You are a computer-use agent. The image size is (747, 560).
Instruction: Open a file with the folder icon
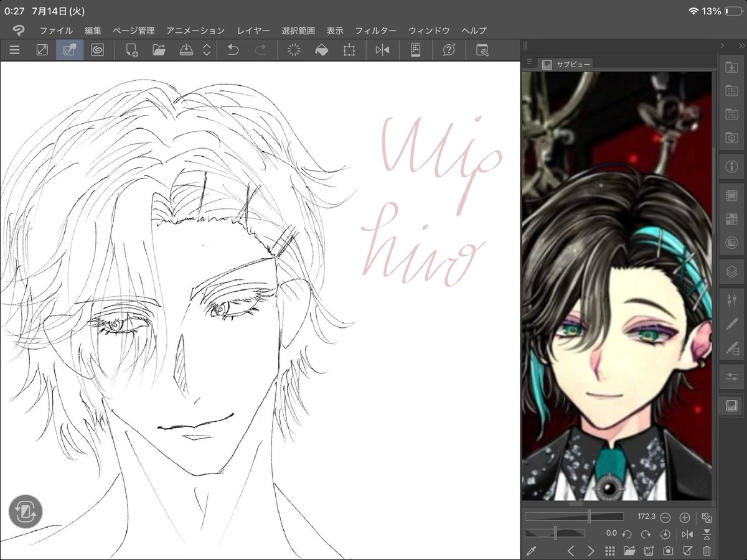tap(159, 50)
